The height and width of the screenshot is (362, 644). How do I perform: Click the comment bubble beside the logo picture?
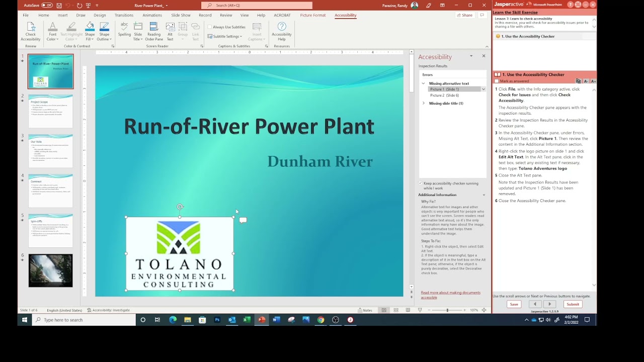(x=243, y=220)
